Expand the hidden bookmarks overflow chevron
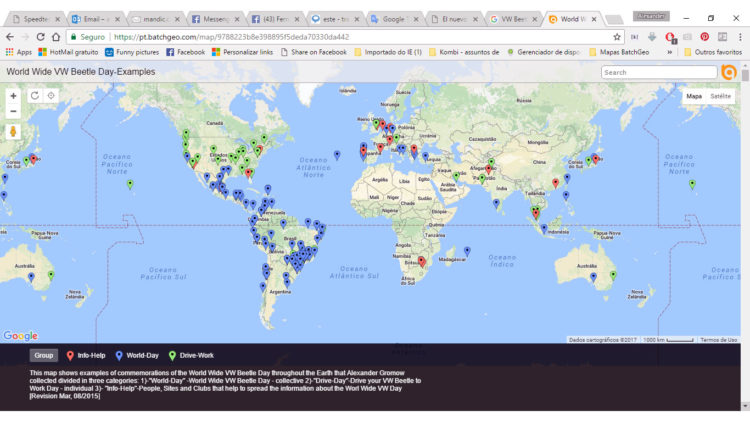The width and height of the screenshot is (750, 422). coord(669,52)
